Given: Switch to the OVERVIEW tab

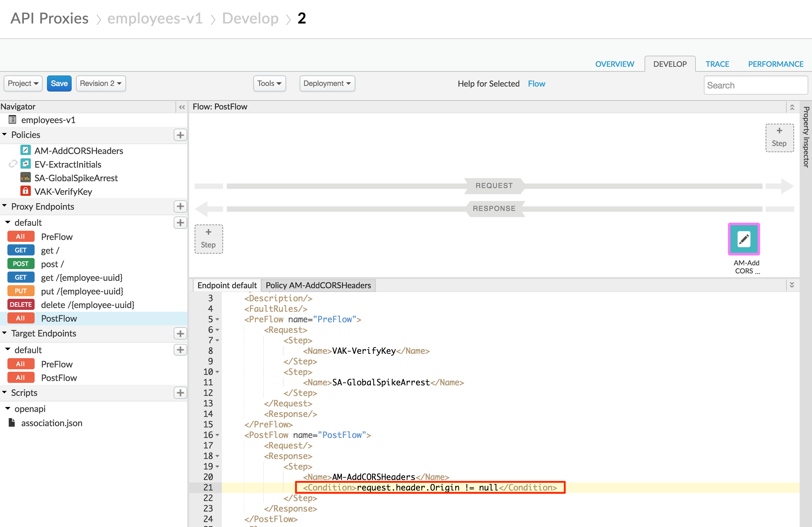Looking at the screenshot, I should pos(615,64).
